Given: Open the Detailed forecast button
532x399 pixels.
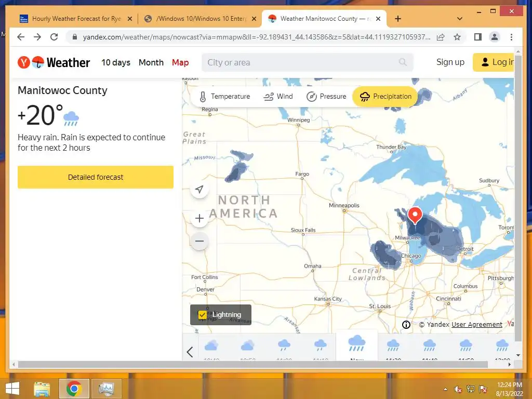Looking at the screenshot, I should click(x=96, y=177).
